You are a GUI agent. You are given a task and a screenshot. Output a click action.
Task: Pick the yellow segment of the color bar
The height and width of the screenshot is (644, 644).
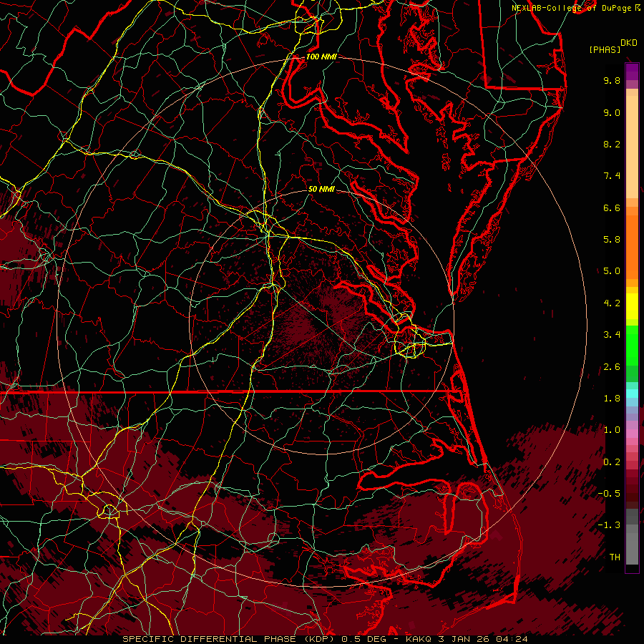[632, 306]
